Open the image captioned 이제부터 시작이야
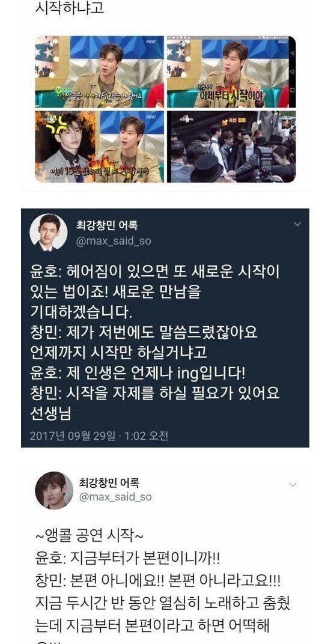Viewport: 322px width, 644px height. coord(231,72)
